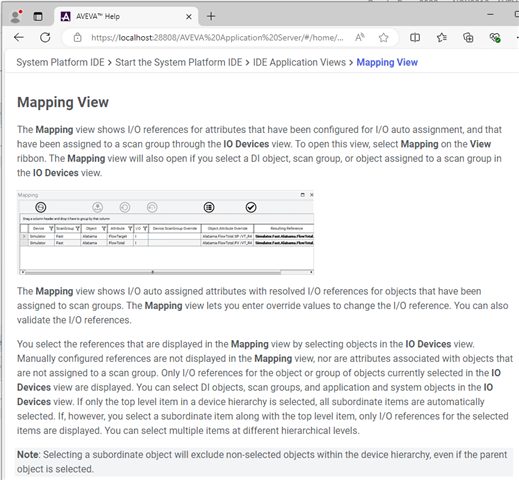Click the Device ScanGroup Override column header
The image size is (519, 480).
coord(175,228)
